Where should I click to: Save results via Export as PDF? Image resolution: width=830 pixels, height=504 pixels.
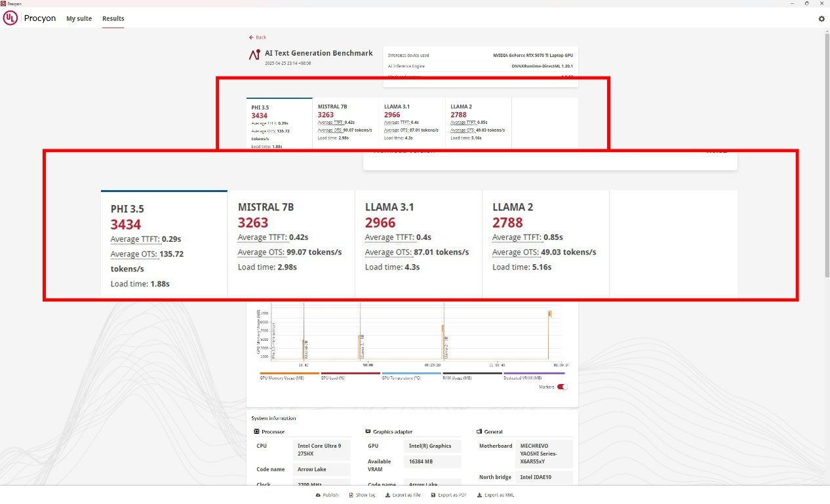coord(448,495)
